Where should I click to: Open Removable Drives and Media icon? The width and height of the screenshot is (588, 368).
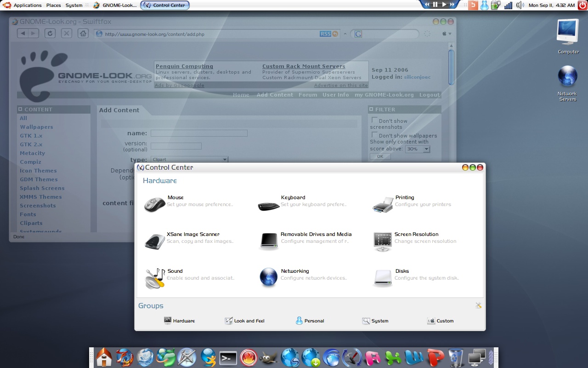[269, 241]
